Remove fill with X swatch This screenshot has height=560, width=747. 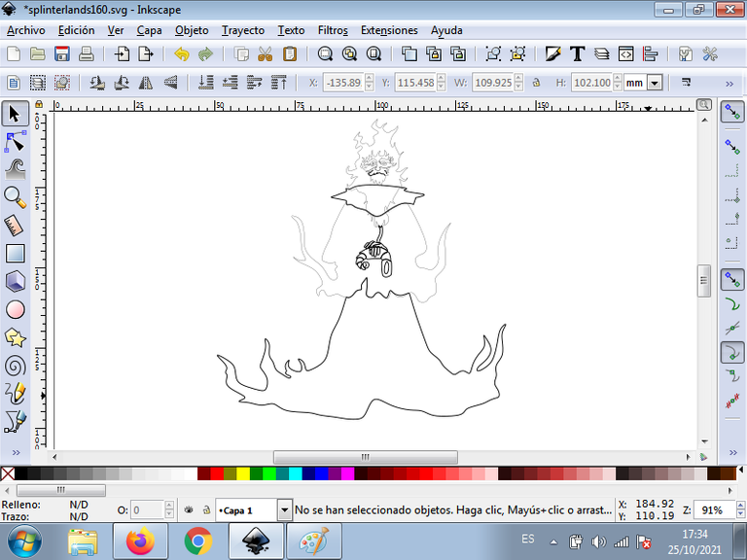tap(8, 473)
